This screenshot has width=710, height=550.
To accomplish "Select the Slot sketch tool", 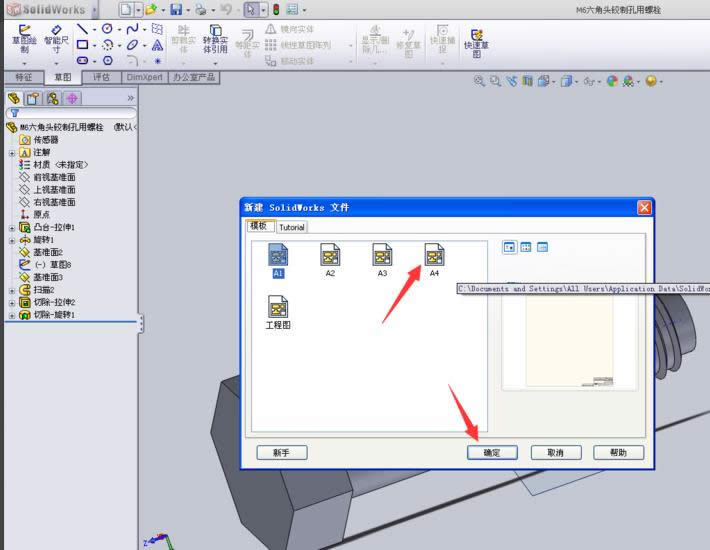I will click(82, 60).
